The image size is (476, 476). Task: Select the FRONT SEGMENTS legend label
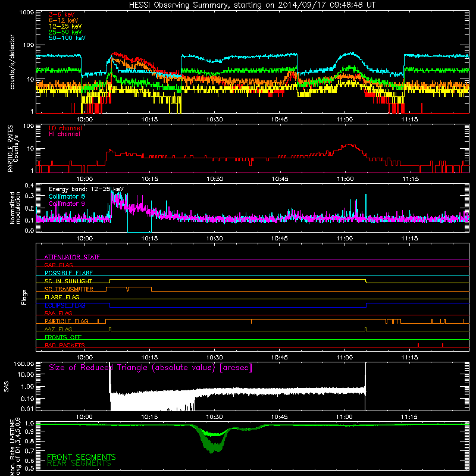click(x=82, y=457)
